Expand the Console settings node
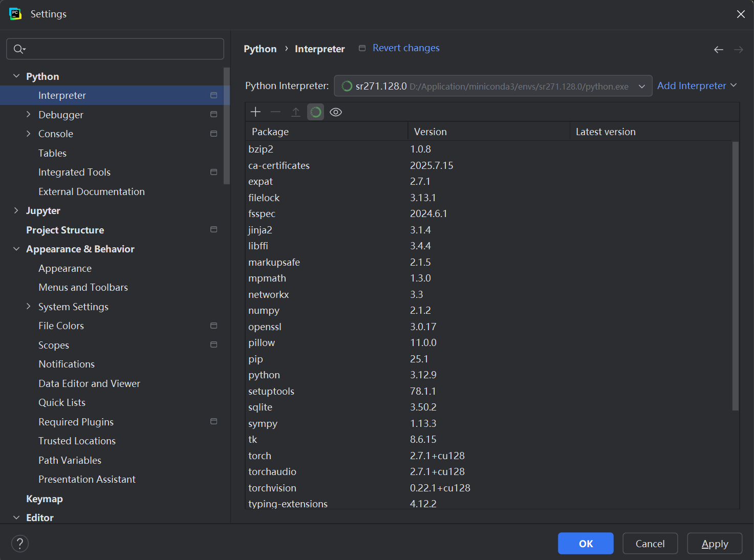This screenshot has width=754, height=560. (29, 134)
